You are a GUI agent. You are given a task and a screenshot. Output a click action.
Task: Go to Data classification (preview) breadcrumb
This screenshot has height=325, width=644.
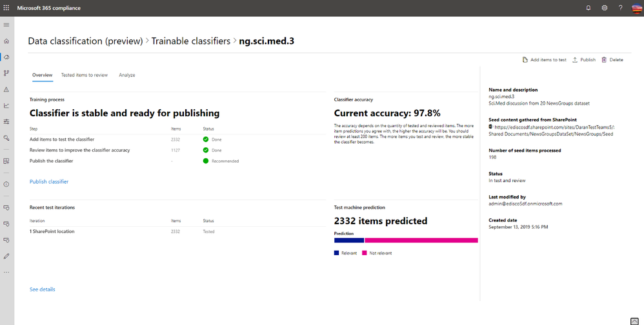coord(85,41)
